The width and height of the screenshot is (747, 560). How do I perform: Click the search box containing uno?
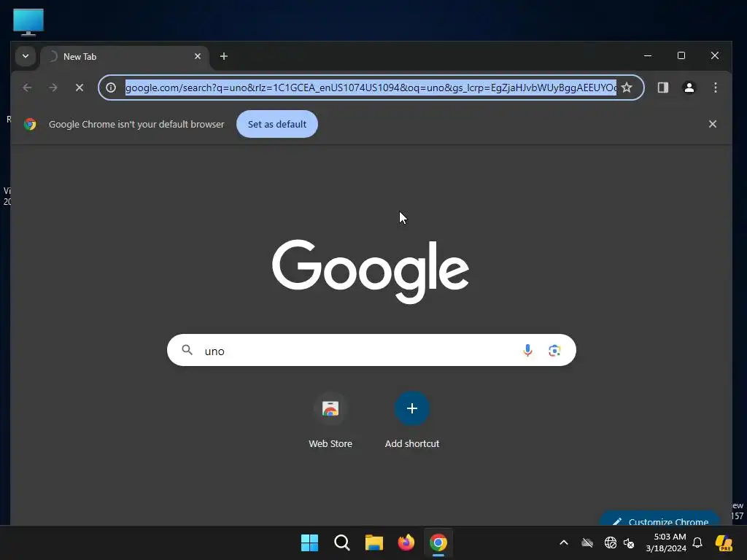371,351
